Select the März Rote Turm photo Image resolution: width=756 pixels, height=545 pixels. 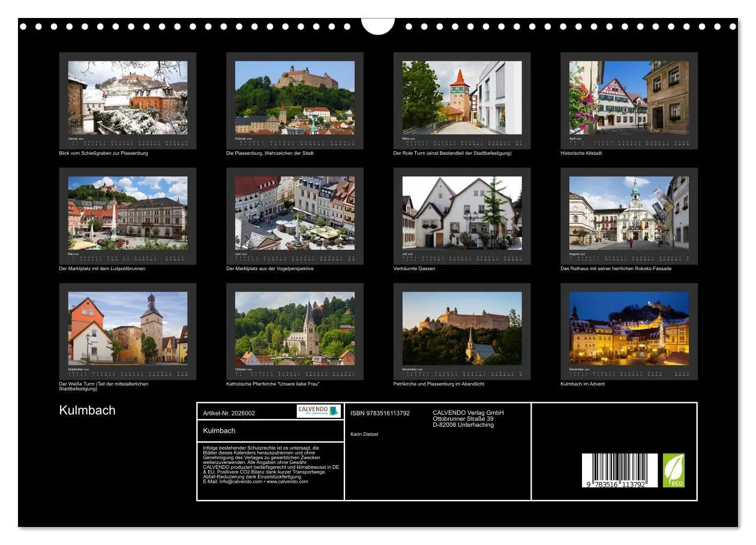[x=462, y=97]
